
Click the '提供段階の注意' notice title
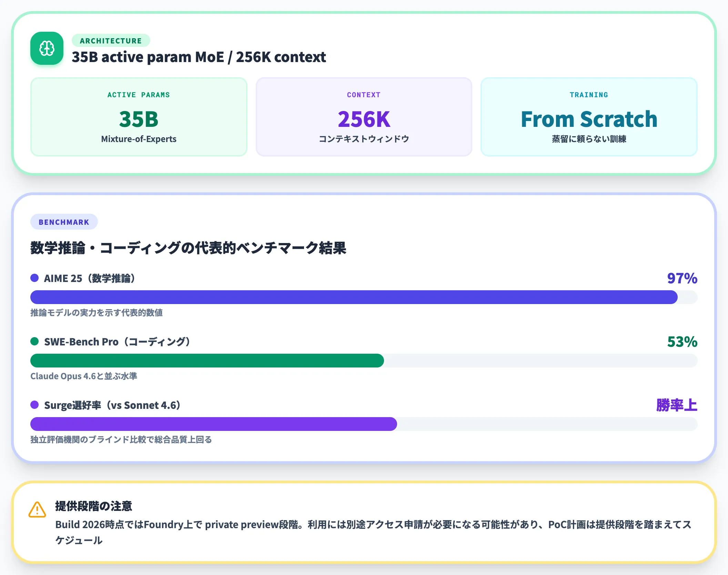point(94,506)
